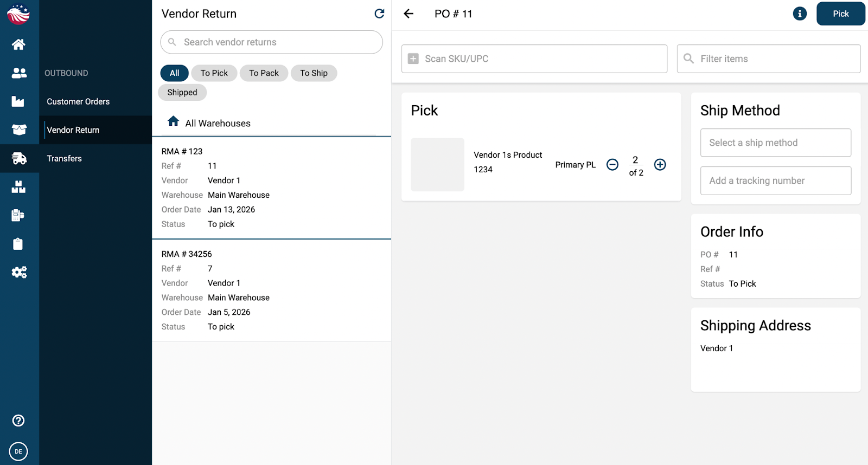Increase pick quantity with plus button
This screenshot has height=465, width=868.
click(x=660, y=165)
